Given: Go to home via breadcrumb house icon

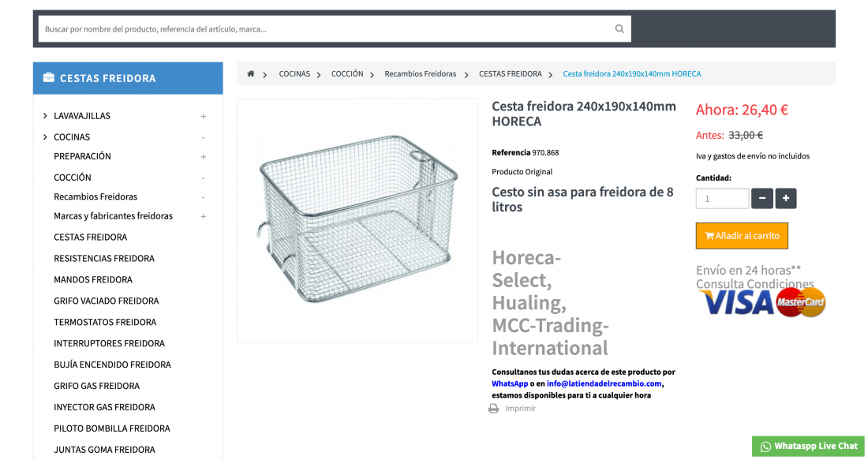Looking at the screenshot, I should 251,73.
